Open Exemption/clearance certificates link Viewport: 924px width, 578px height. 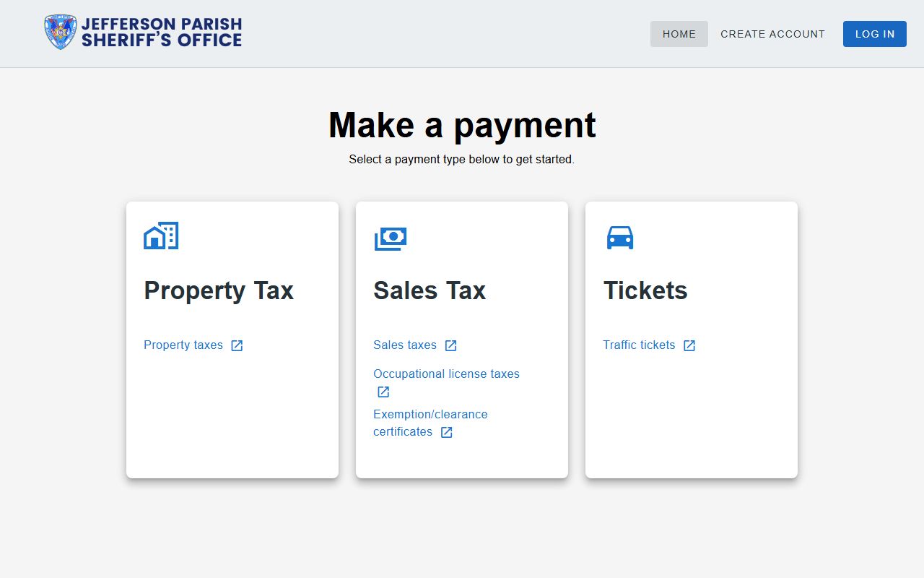pos(430,423)
